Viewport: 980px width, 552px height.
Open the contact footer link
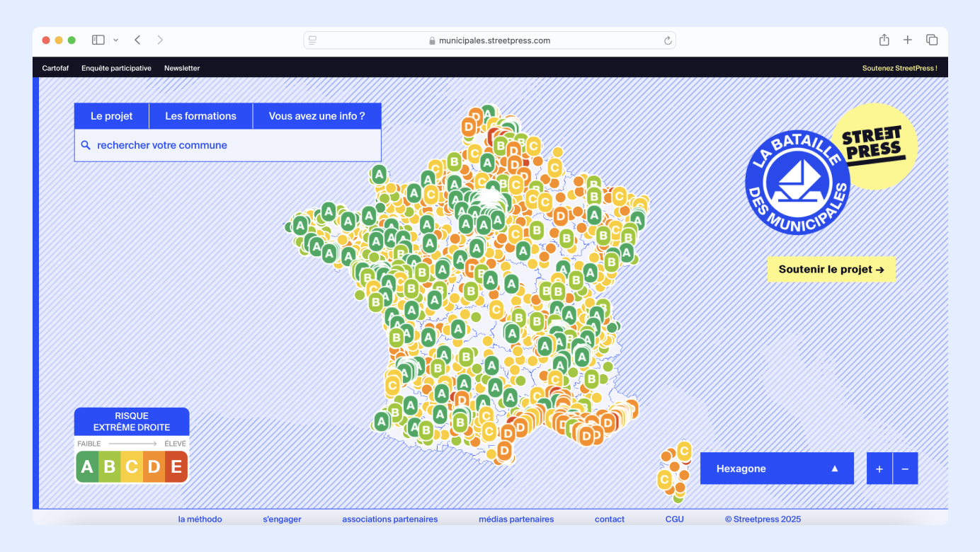610,519
